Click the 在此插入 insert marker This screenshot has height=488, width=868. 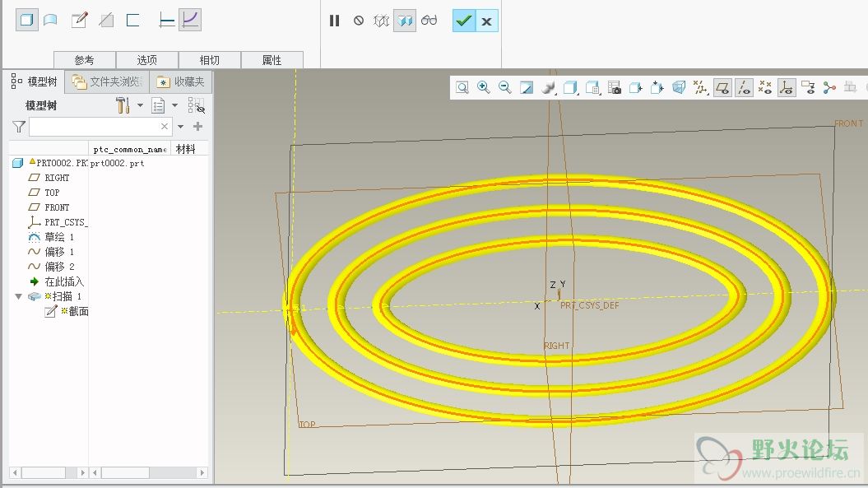[56, 282]
